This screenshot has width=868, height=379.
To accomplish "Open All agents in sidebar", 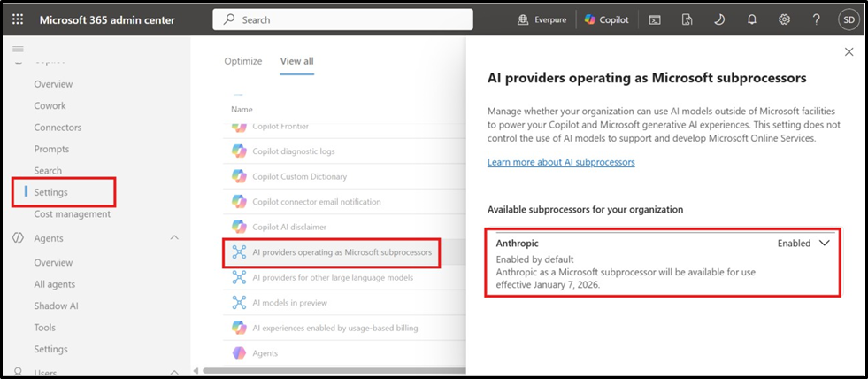I will [x=54, y=284].
